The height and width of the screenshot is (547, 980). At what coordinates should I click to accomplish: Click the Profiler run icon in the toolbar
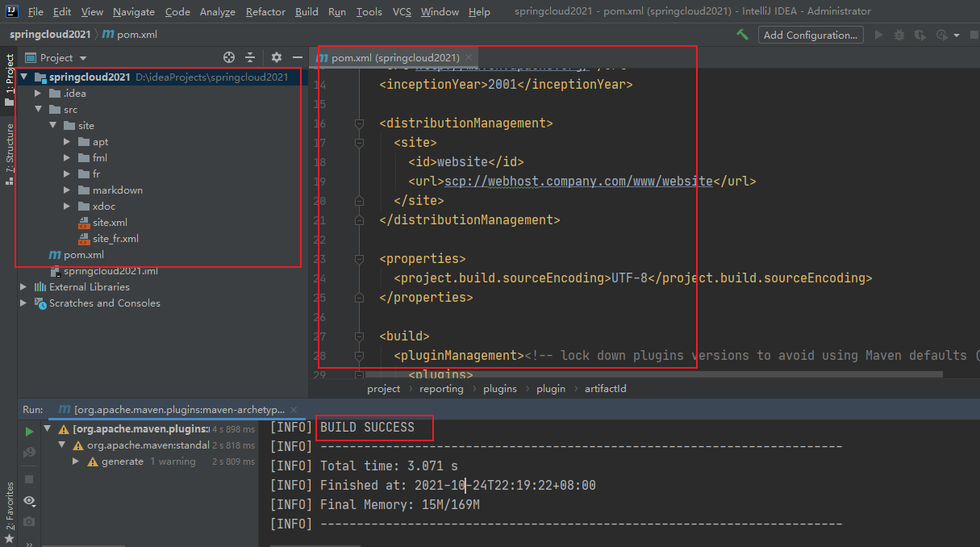pos(940,35)
